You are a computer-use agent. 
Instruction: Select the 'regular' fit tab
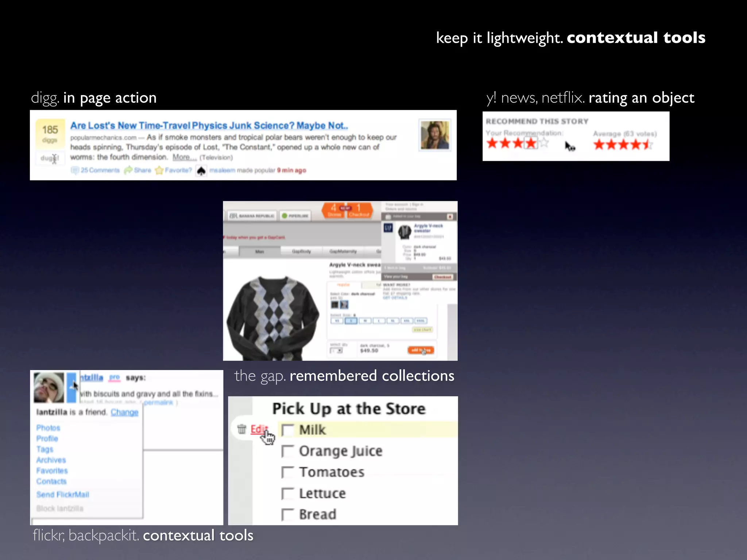(343, 285)
